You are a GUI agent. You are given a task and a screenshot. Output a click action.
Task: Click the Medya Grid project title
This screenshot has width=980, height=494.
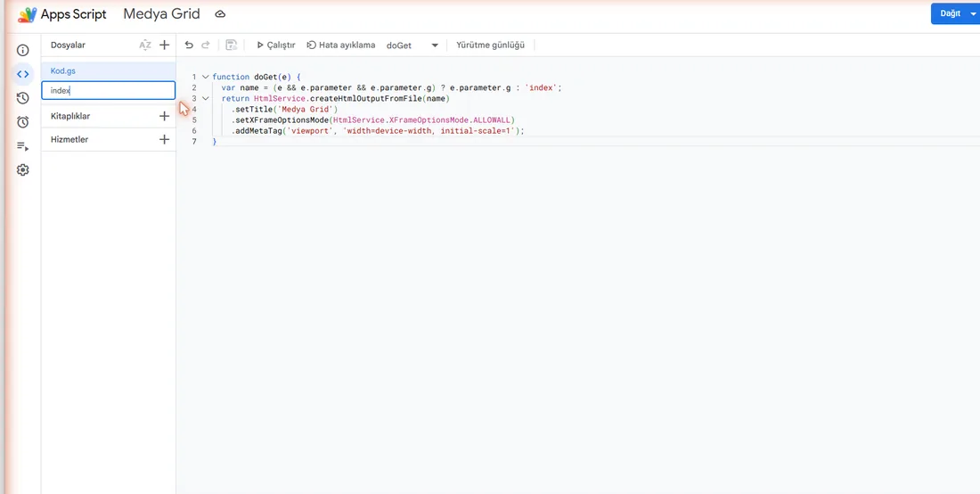(x=162, y=14)
